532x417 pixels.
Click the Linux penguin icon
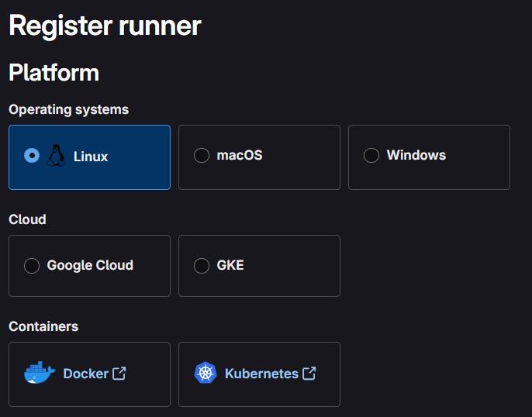(x=56, y=156)
